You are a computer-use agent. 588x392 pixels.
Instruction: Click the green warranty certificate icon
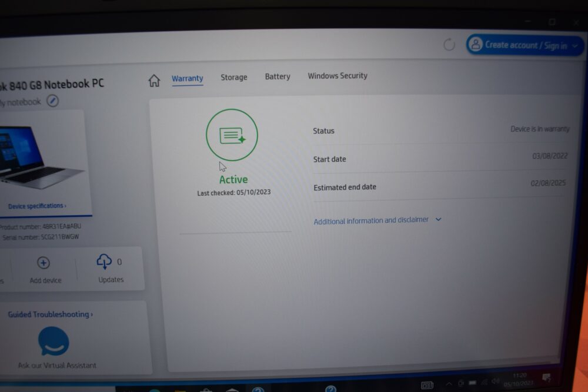(232, 135)
